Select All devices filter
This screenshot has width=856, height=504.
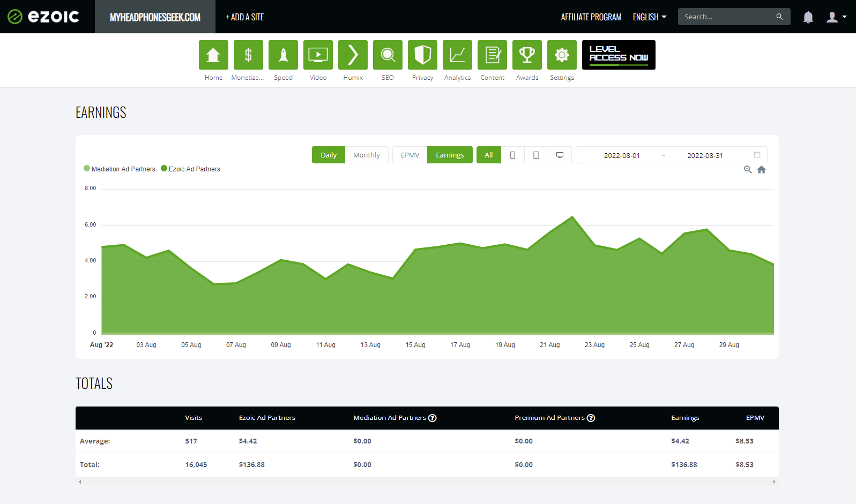489,155
